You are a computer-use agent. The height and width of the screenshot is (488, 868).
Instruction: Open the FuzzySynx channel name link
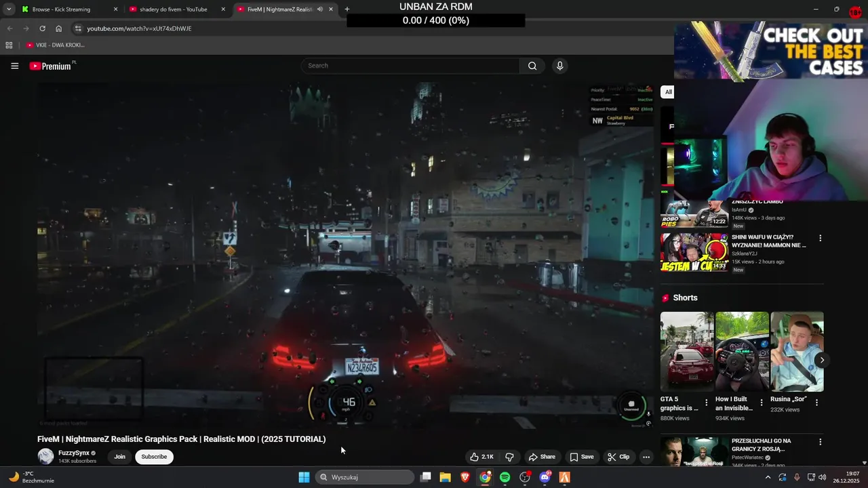pyautogui.click(x=74, y=453)
